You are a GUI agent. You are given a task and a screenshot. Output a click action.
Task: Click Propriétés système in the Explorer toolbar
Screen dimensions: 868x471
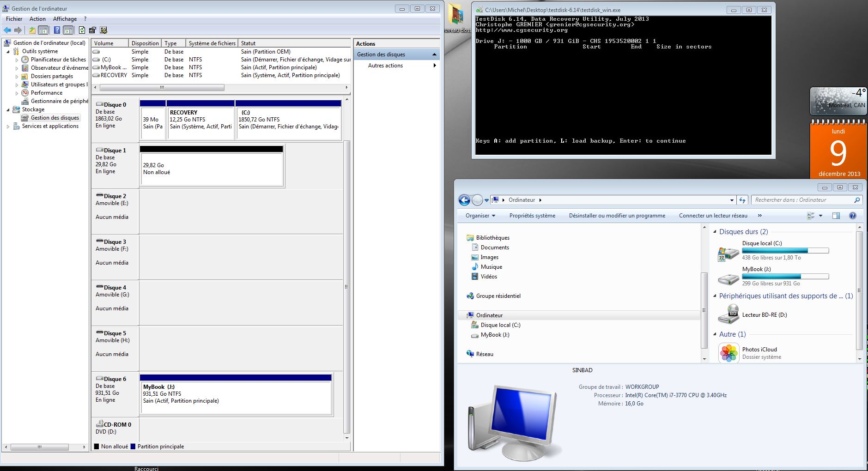(x=532, y=216)
